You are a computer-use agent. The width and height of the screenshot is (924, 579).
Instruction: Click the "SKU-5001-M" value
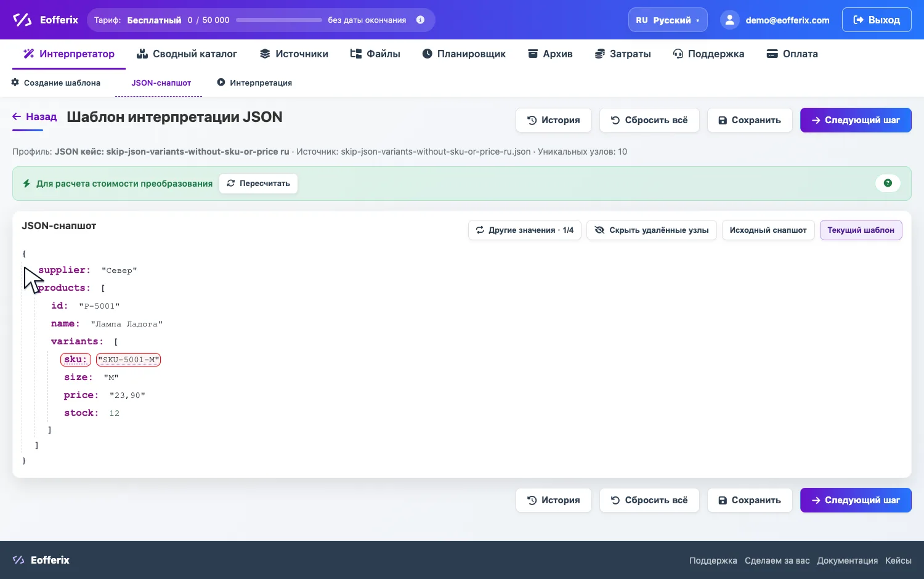coord(129,360)
